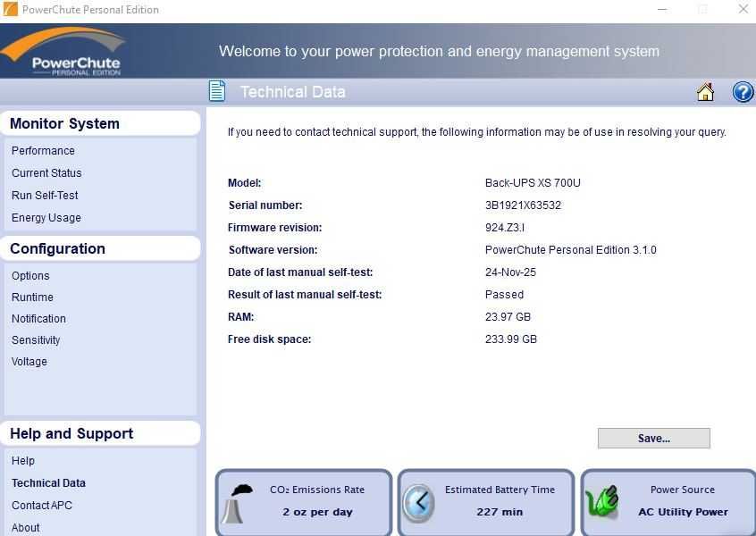
Task: Minimize the PowerChute window
Action: pyautogui.click(x=662, y=9)
